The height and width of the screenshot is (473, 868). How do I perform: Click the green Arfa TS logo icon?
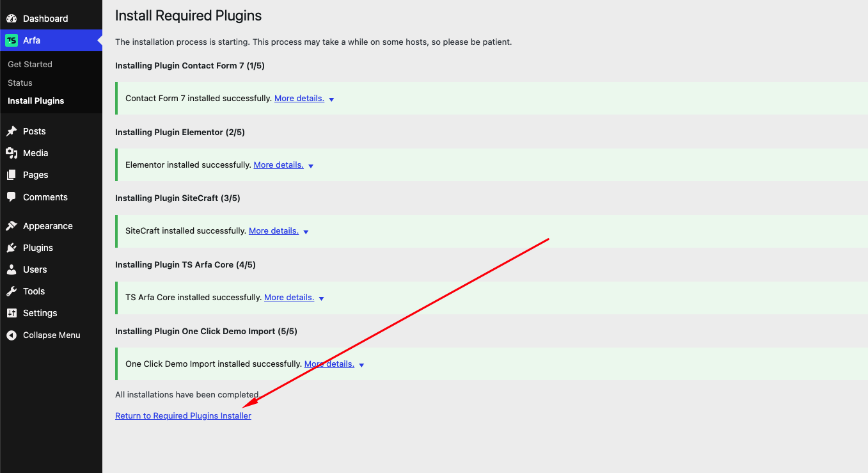coord(12,40)
